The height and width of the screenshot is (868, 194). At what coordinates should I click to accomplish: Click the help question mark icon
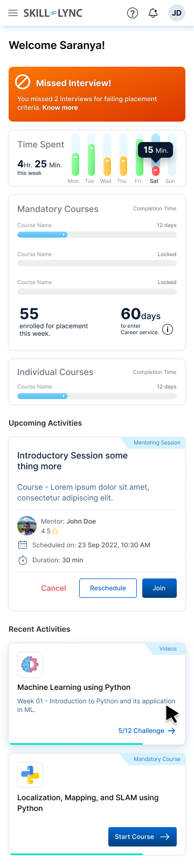[132, 13]
